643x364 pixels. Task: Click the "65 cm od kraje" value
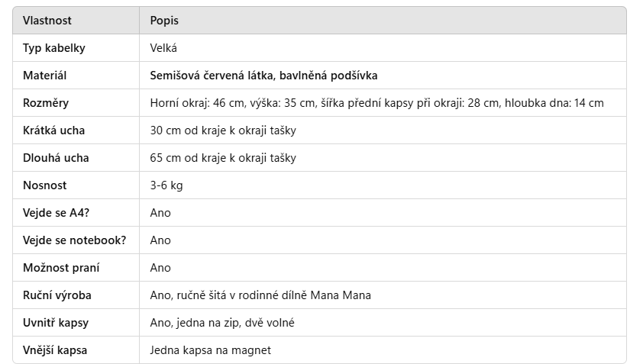[223, 158]
